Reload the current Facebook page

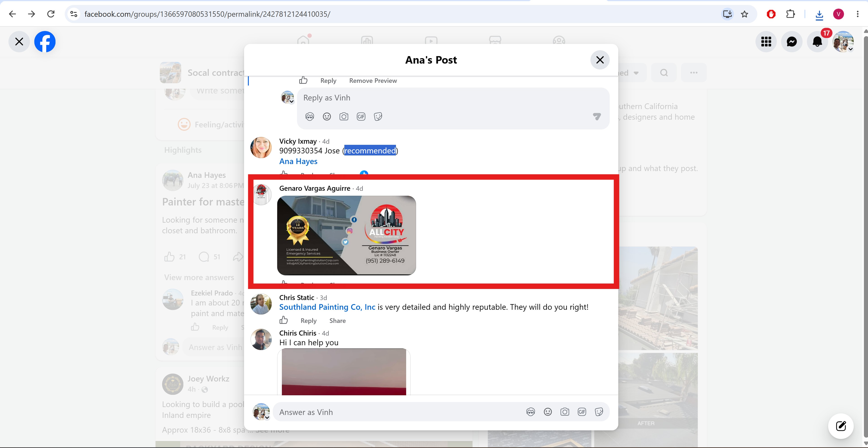51,14
